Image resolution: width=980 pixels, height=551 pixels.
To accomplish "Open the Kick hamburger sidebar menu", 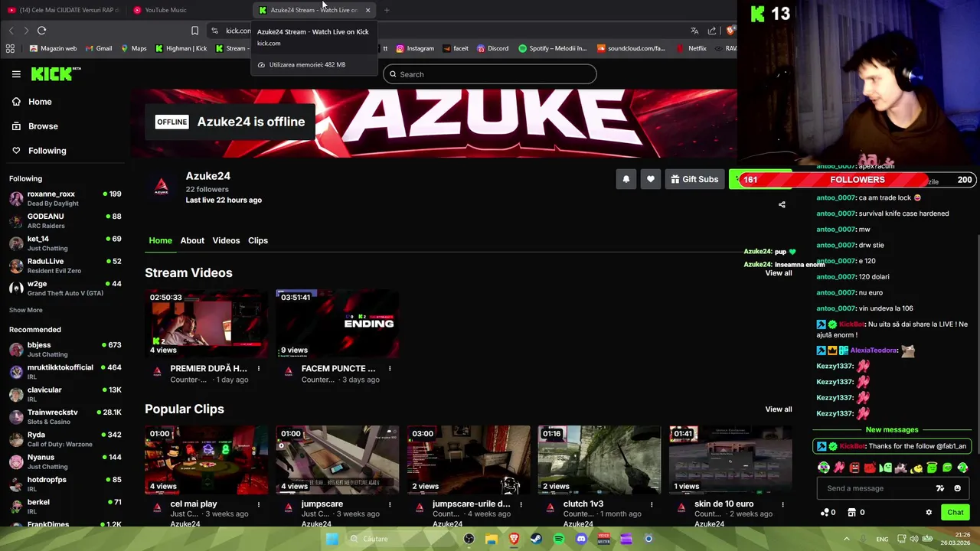I will click(x=16, y=74).
